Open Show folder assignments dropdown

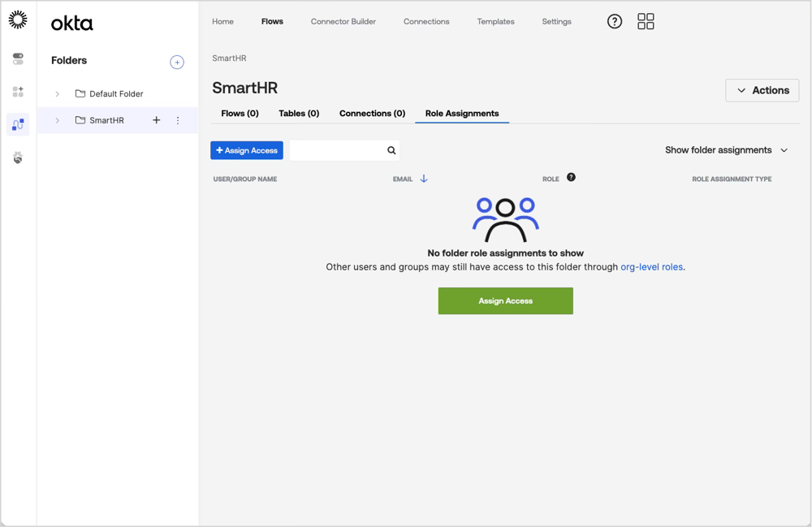click(726, 150)
